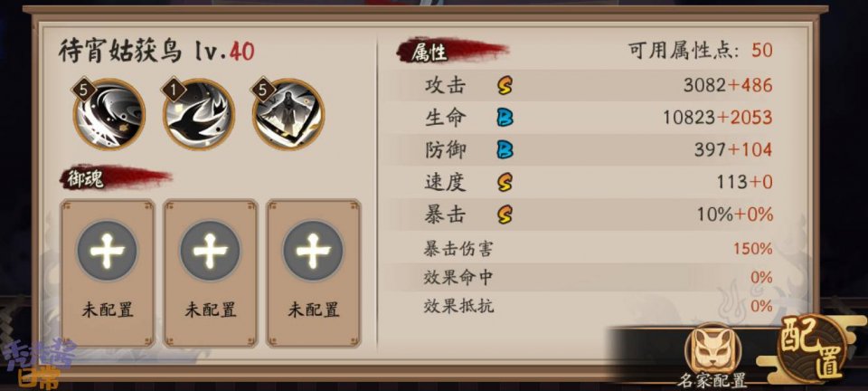Add a soul to the middle 未配置 slot
The width and height of the screenshot is (868, 391).
pos(210,273)
